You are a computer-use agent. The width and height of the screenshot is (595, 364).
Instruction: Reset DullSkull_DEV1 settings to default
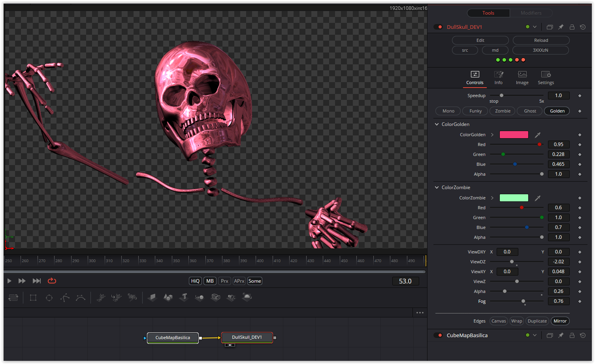pyautogui.click(x=583, y=27)
